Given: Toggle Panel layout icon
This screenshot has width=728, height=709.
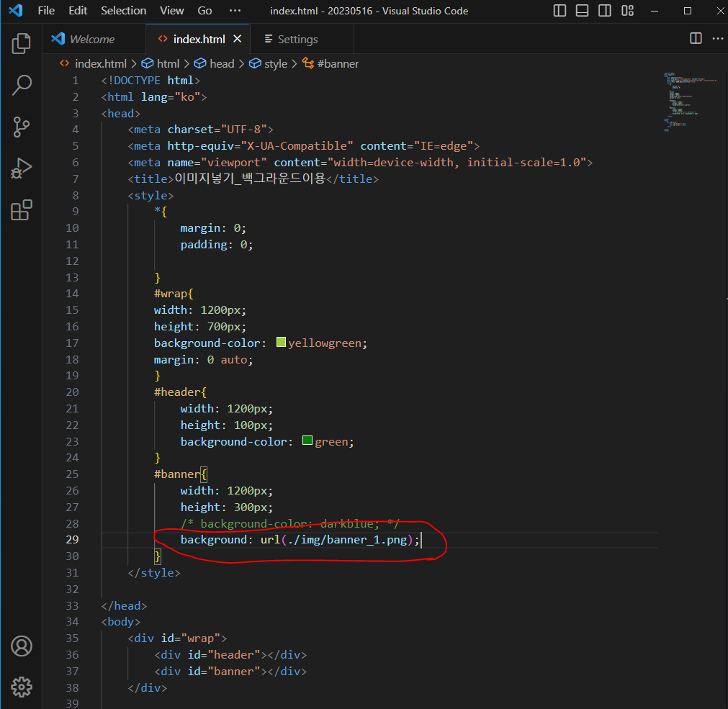Looking at the screenshot, I should pos(583,11).
